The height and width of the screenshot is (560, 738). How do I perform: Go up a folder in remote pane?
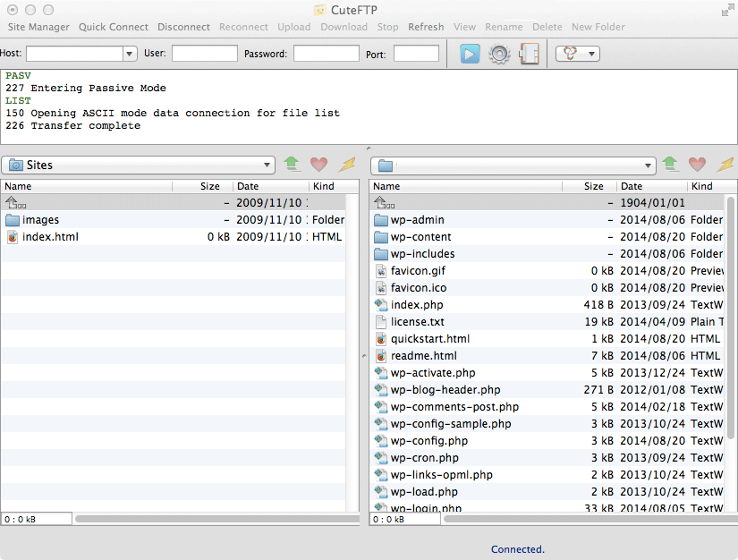coord(670,165)
